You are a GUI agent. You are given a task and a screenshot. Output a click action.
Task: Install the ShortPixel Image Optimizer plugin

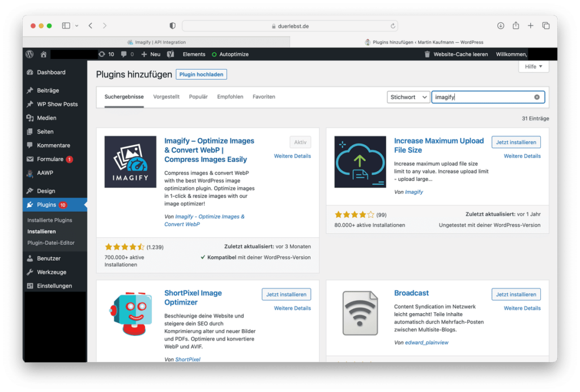coord(286,295)
